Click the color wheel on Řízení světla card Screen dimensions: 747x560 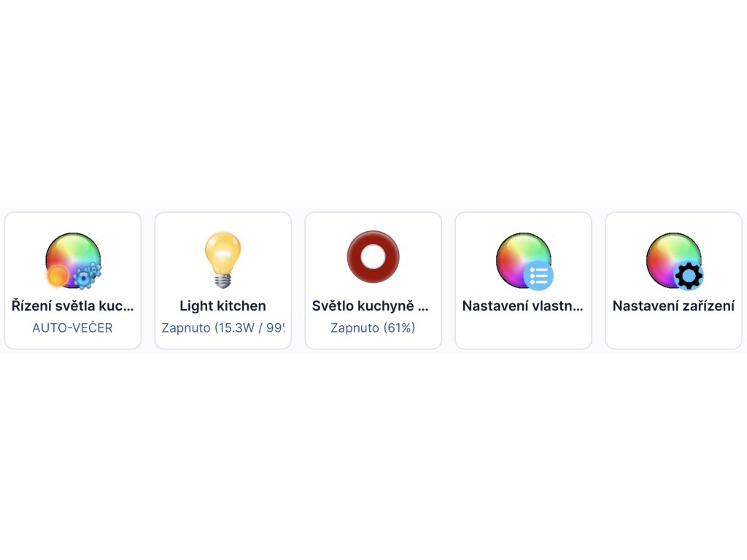pos(73,260)
